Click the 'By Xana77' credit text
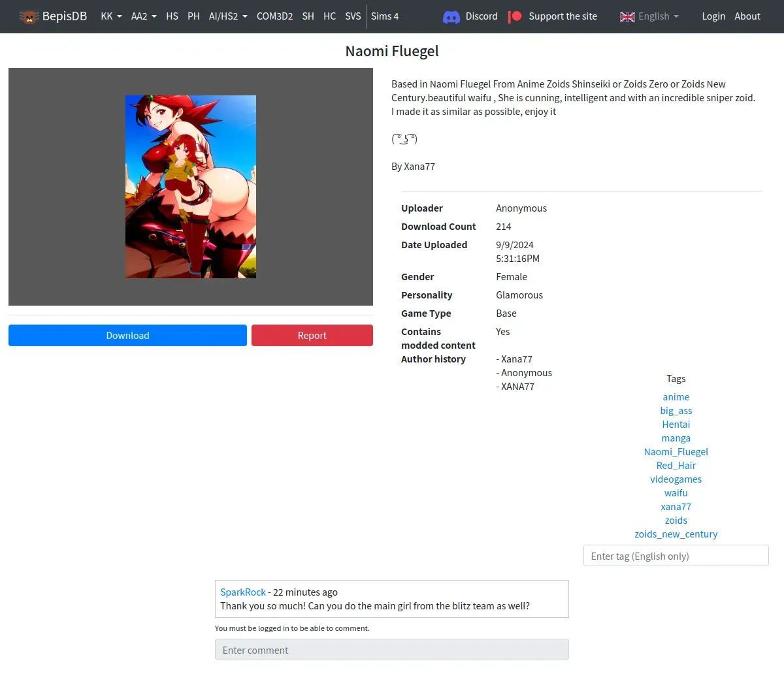Image resolution: width=784 pixels, height=674 pixels. tap(413, 167)
